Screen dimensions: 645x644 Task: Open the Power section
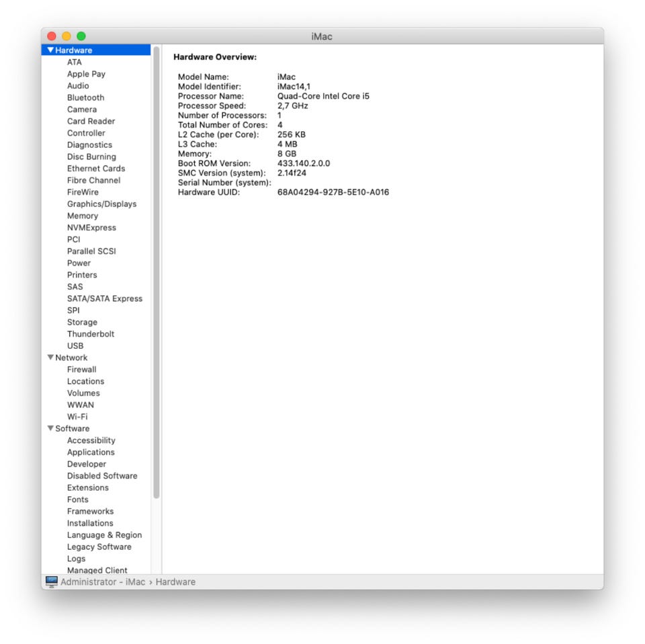(x=79, y=263)
